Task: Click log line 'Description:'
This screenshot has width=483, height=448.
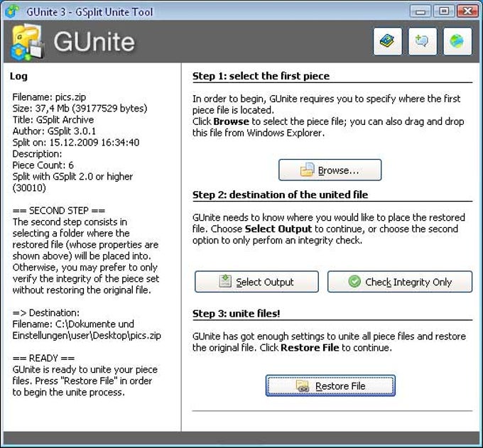Action: (37, 154)
